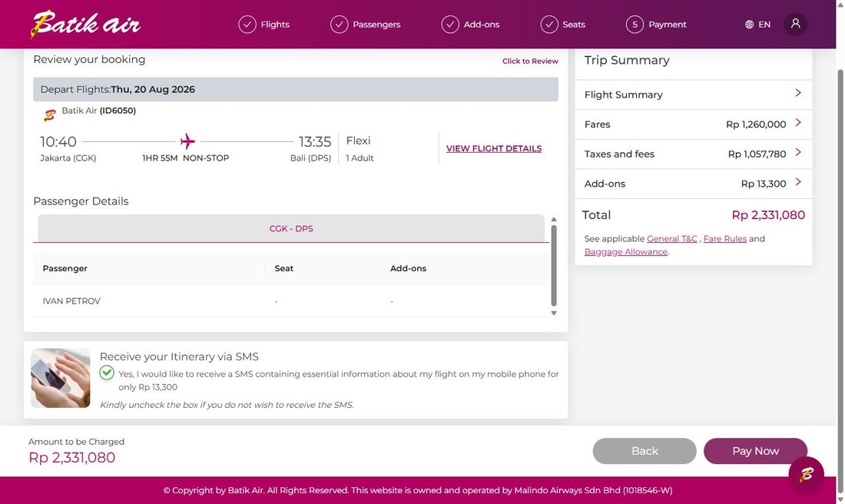Expand the Add-ons cost row
The image size is (845, 504).
(x=693, y=184)
